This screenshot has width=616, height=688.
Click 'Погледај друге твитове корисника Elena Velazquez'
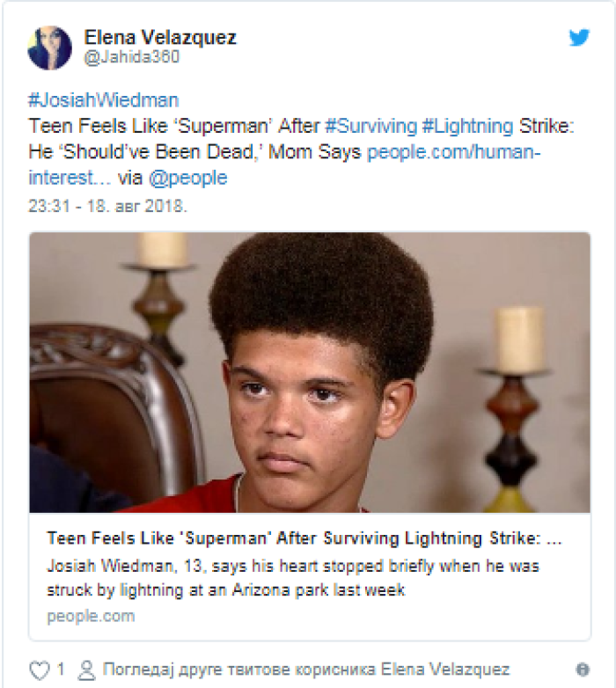click(x=306, y=670)
